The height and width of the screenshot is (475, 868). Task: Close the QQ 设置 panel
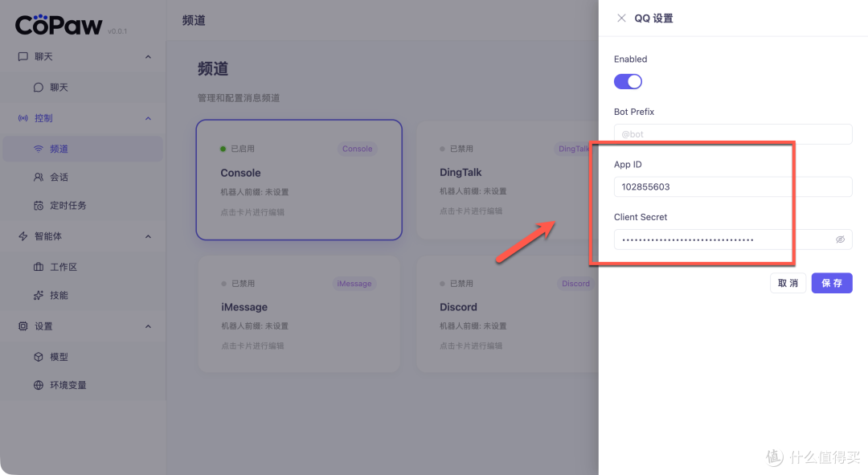tap(621, 18)
